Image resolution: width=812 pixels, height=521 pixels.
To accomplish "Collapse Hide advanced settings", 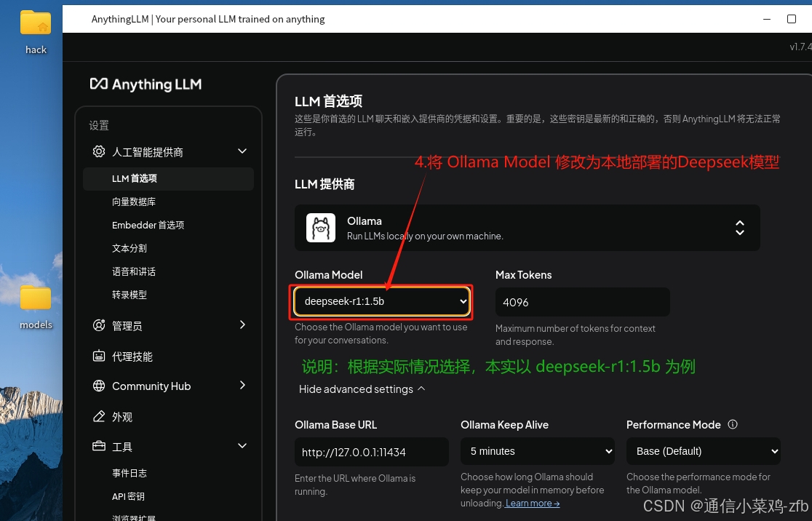I will [362, 389].
